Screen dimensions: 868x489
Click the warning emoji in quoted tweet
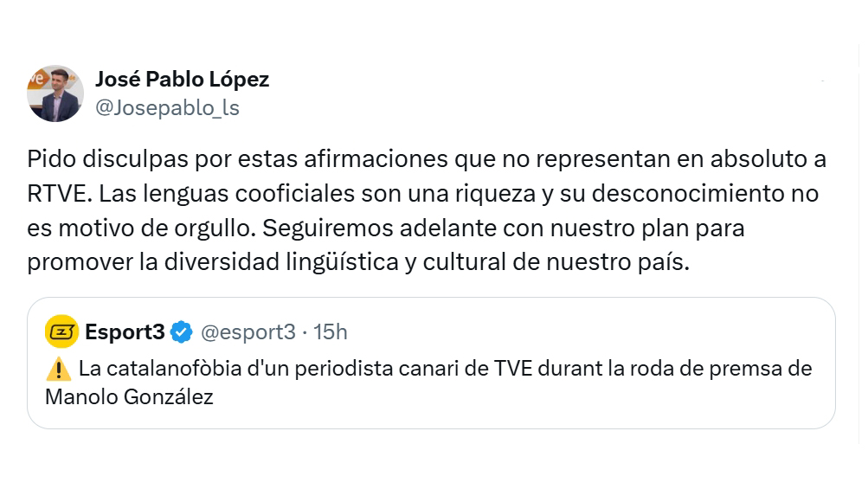tap(56, 370)
